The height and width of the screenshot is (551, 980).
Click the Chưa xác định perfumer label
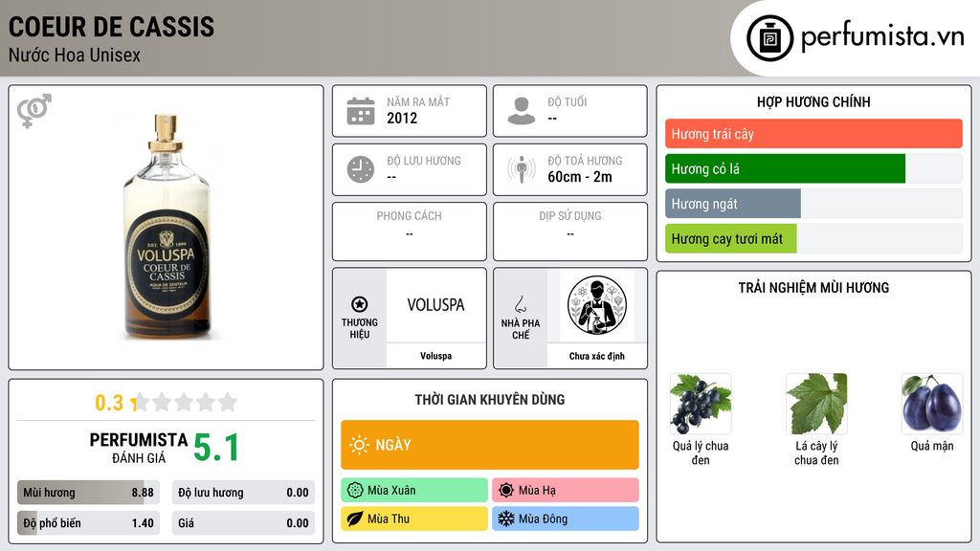tap(597, 356)
